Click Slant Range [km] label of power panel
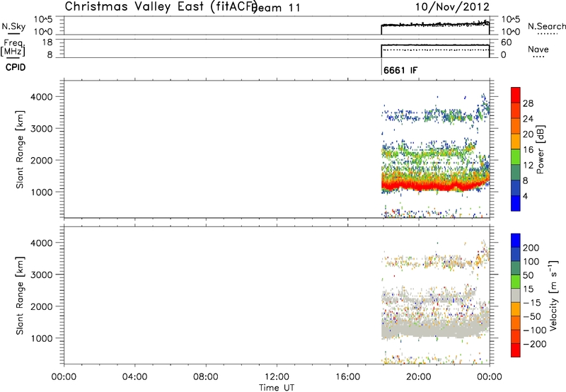 (x=20, y=149)
